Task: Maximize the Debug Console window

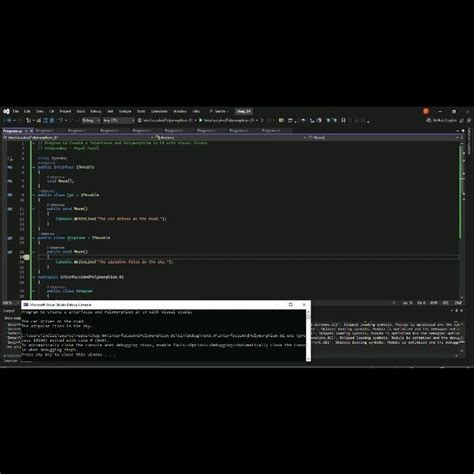Action: (x=290, y=305)
